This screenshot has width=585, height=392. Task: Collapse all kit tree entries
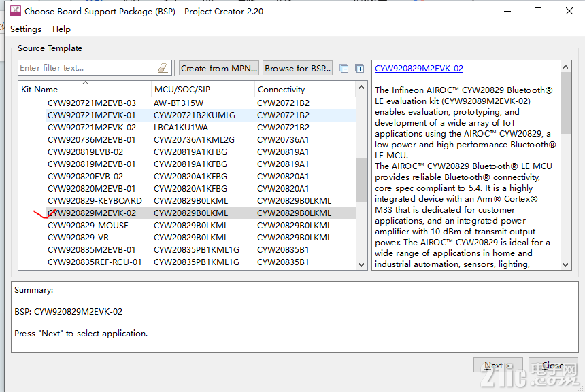pos(344,69)
